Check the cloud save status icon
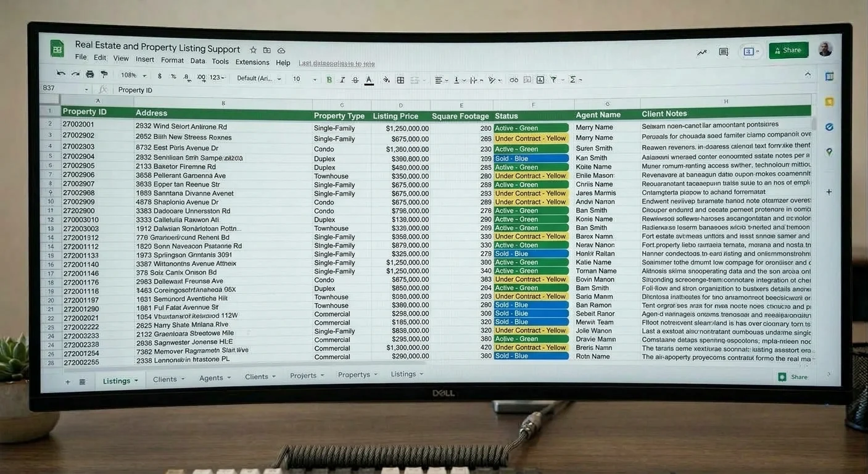The height and width of the screenshot is (474, 868). (281, 50)
